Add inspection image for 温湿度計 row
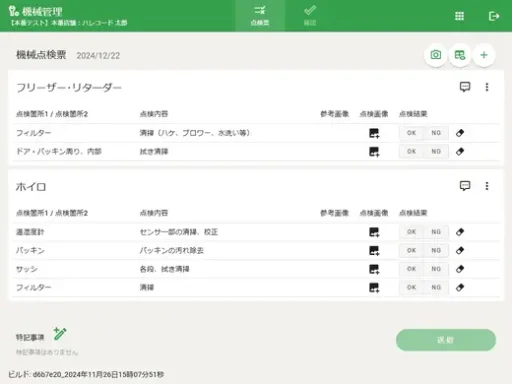 (x=374, y=232)
